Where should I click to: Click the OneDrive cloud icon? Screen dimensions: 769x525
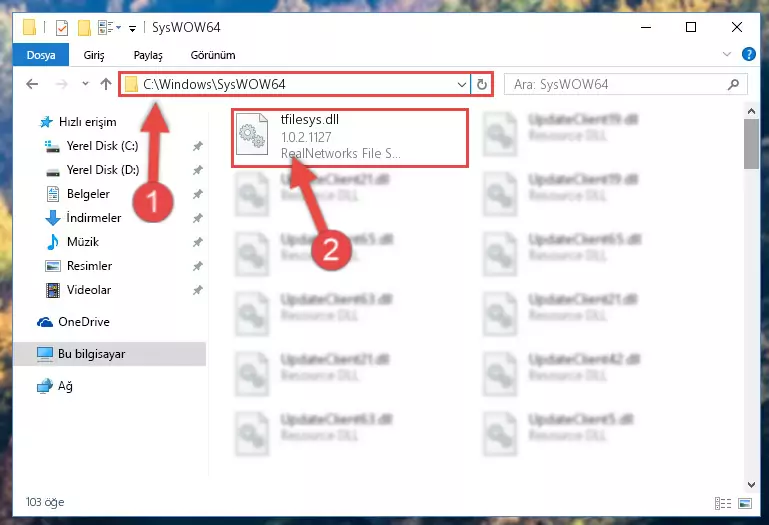tap(45, 322)
